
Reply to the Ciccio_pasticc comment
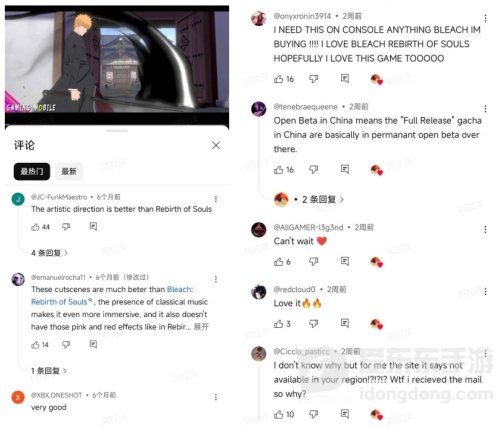tap(345, 414)
